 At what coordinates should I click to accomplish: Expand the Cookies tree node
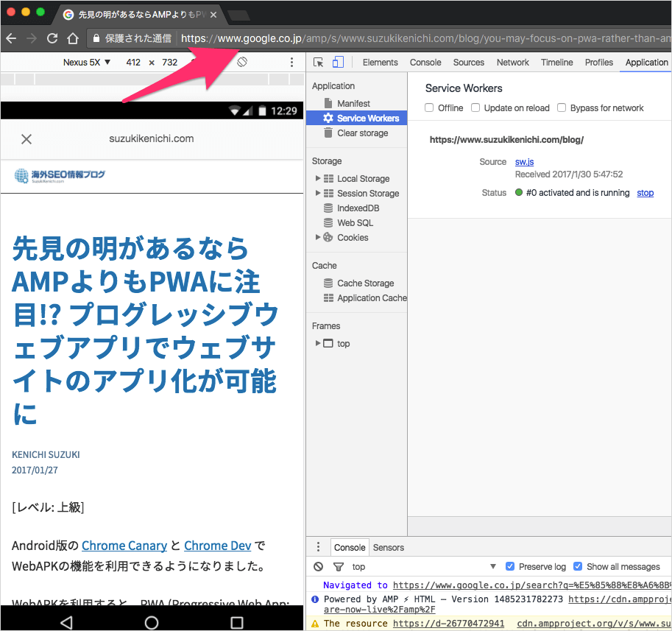click(317, 237)
